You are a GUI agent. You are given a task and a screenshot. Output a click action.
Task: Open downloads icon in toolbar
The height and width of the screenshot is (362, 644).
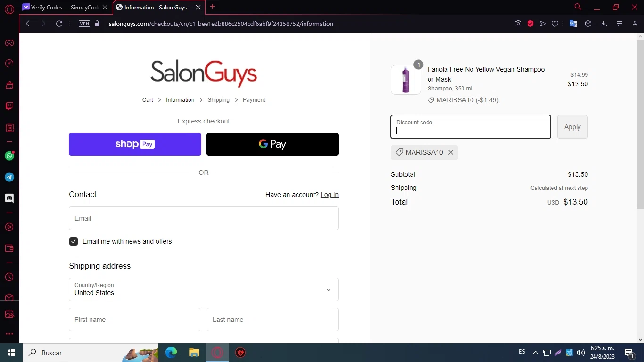(603, 24)
